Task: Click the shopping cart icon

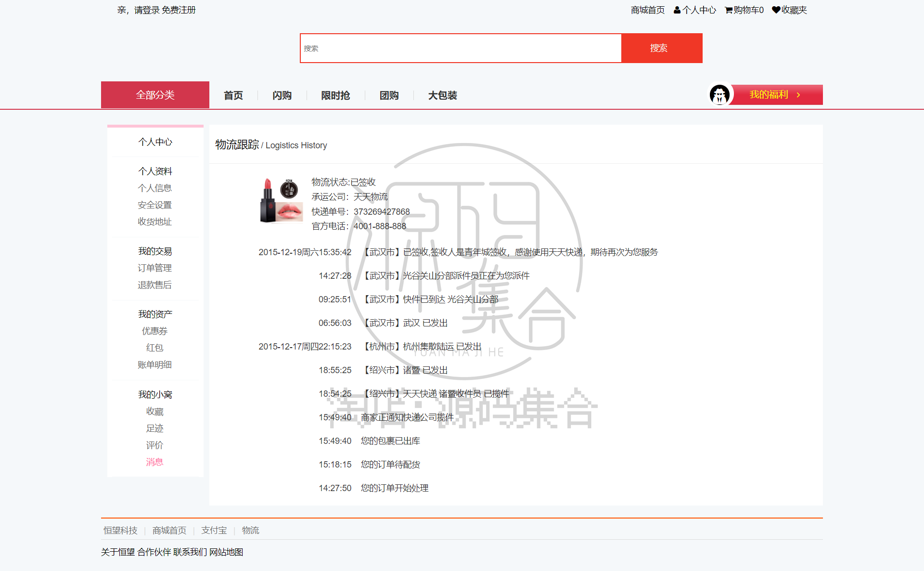Action: pyautogui.click(x=729, y=10)
